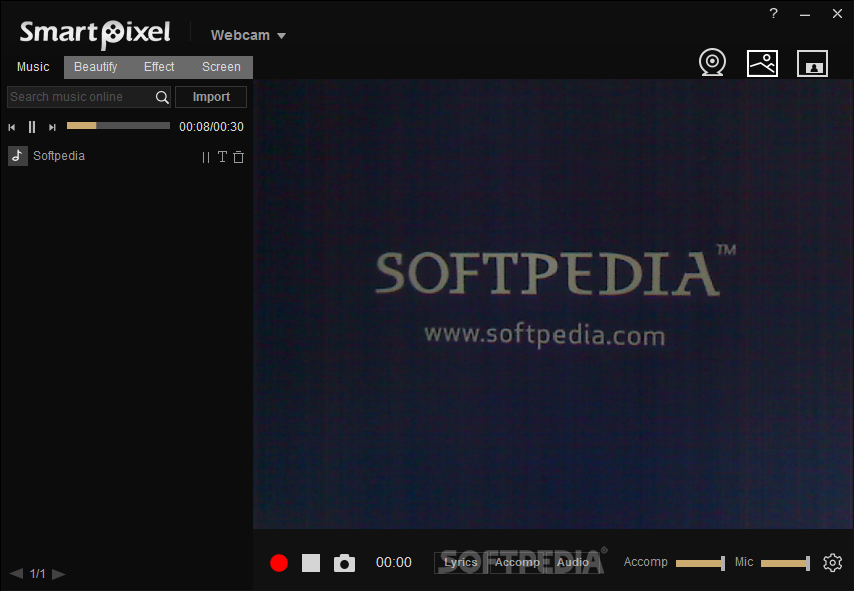
Task: Pause the music playback
Action: coord(32,127)
